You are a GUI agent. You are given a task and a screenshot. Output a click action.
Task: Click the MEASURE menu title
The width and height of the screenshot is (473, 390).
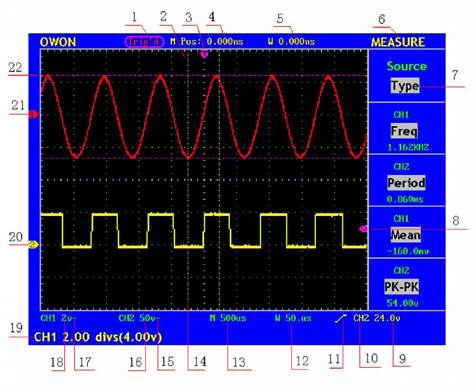tap(398, 42)
